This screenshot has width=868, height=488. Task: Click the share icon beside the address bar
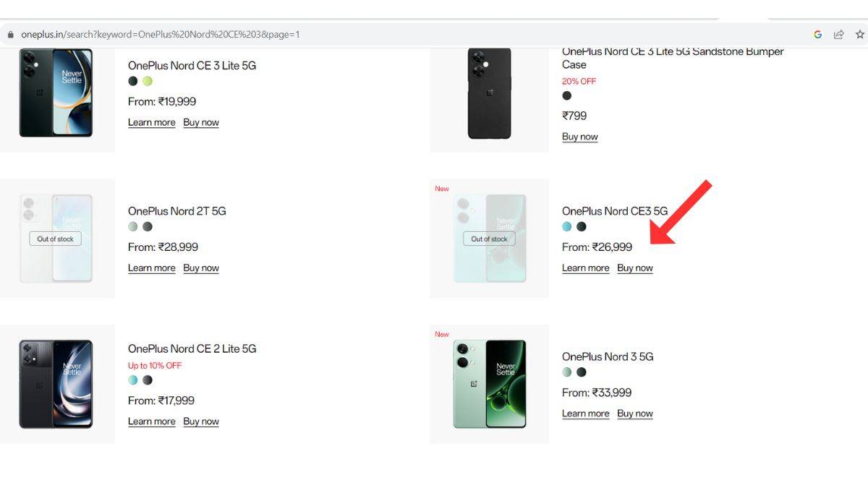click(838, 33)
